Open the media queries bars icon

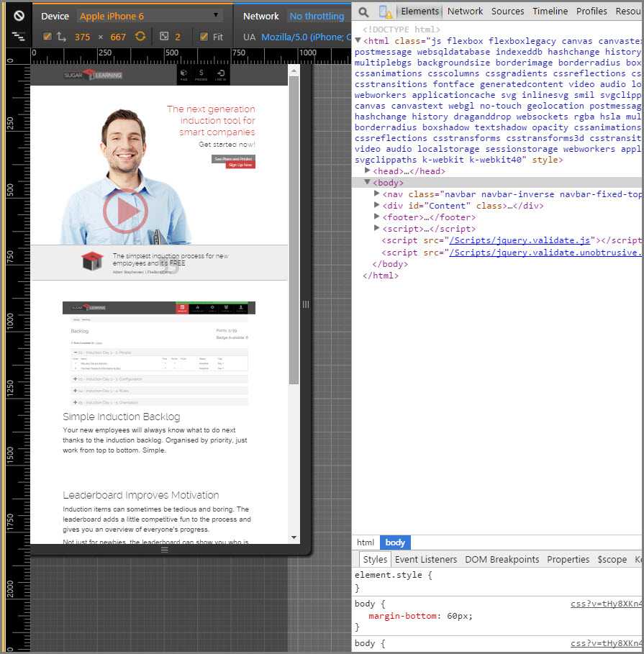click(x=19, y=36)
